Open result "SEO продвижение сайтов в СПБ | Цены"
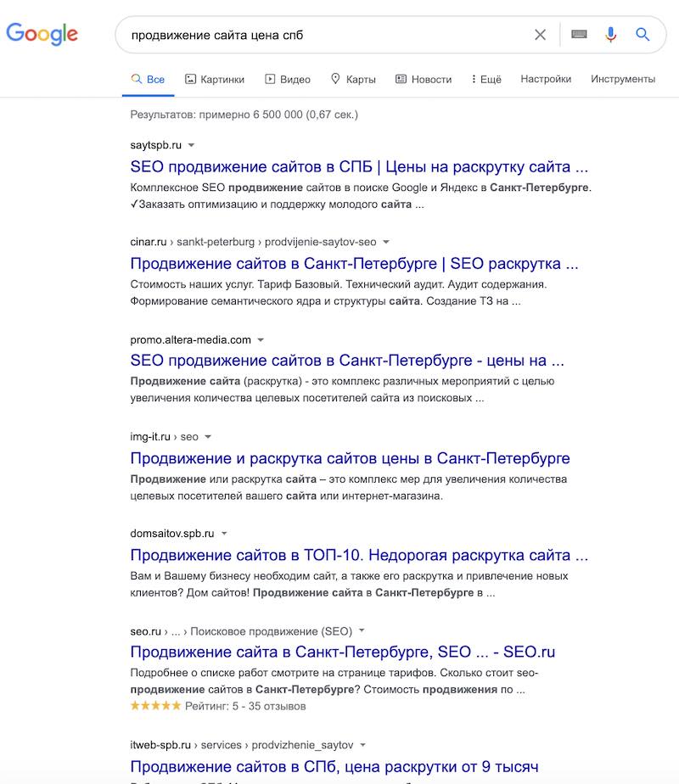679x784 pixels. [x=359, y=166]
